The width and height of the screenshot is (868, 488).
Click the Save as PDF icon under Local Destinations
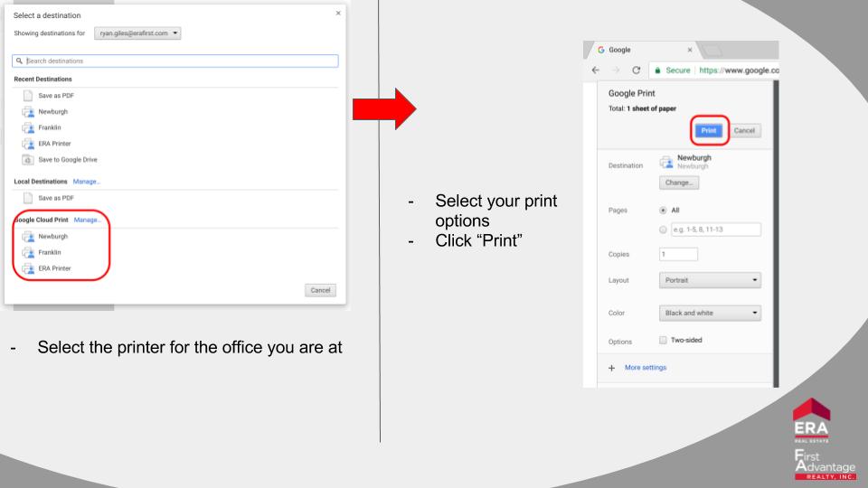[28, 198]
